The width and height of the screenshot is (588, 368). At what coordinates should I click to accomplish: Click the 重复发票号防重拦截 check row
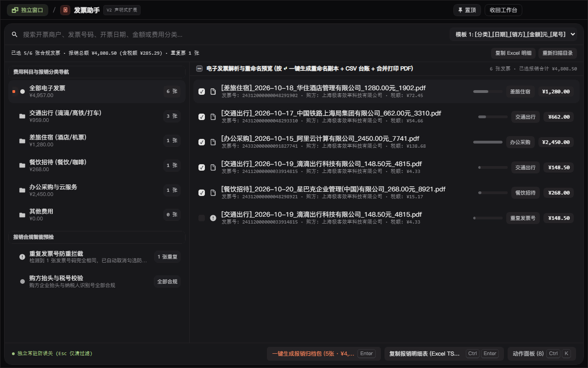[x=97, y=257]
